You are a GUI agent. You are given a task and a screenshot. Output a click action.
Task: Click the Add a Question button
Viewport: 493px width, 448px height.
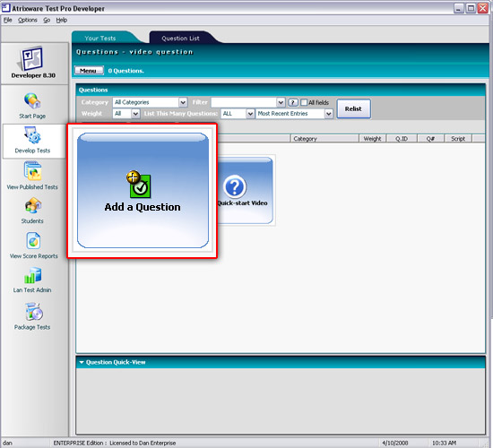coord(143,190)
